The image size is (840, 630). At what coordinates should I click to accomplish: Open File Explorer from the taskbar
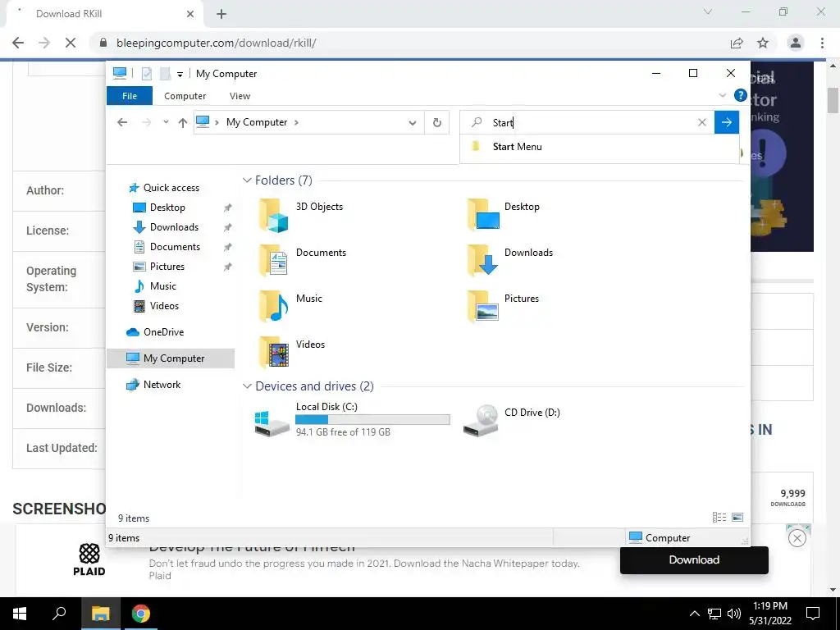100,614
